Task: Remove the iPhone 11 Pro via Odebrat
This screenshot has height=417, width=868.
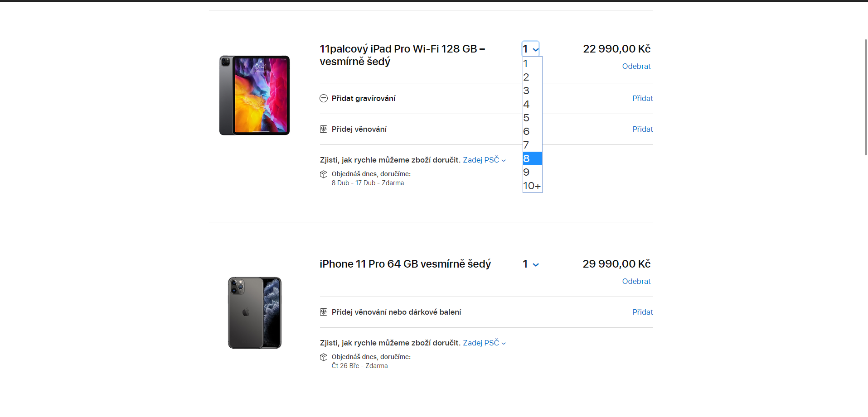Action: coord(636,281)
